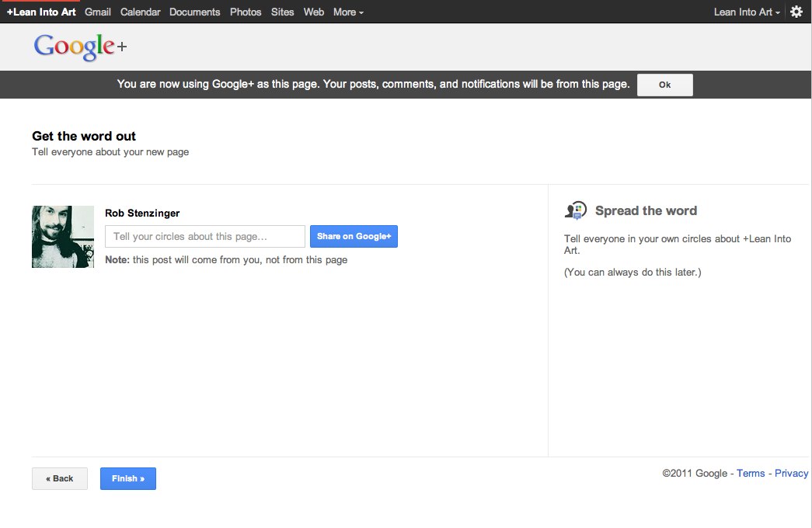Open Web from the top bar
This screenshot has height=528, width=812.
coord(314,12)
